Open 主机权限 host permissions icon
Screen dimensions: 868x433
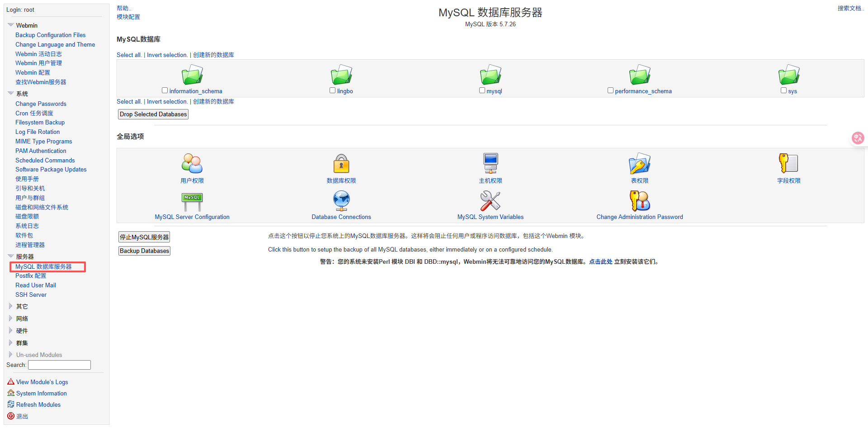(x=491, y=163)
